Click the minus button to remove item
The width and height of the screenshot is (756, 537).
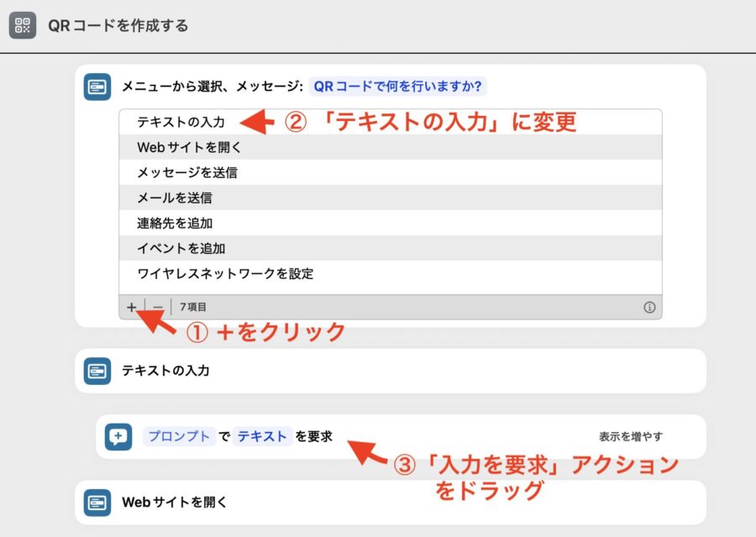coord(157,308)
